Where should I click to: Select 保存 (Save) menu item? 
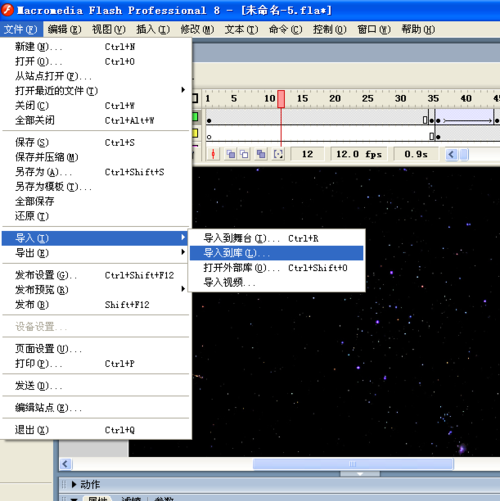(x=96, y=142)
